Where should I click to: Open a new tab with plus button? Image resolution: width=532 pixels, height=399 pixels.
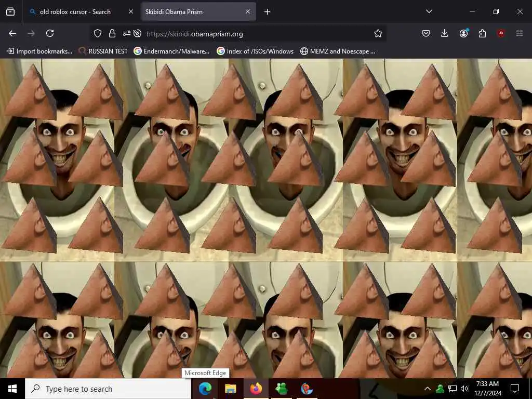coord(268,12)
